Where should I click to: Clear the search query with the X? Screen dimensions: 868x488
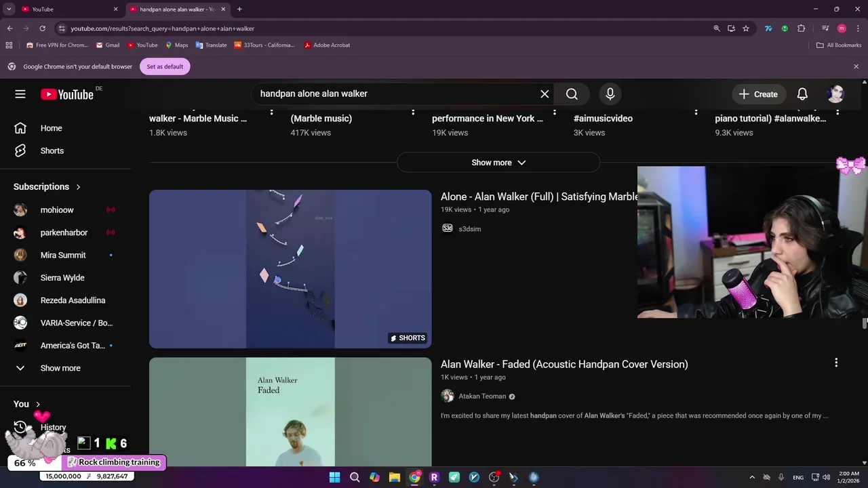pos(545,94)
